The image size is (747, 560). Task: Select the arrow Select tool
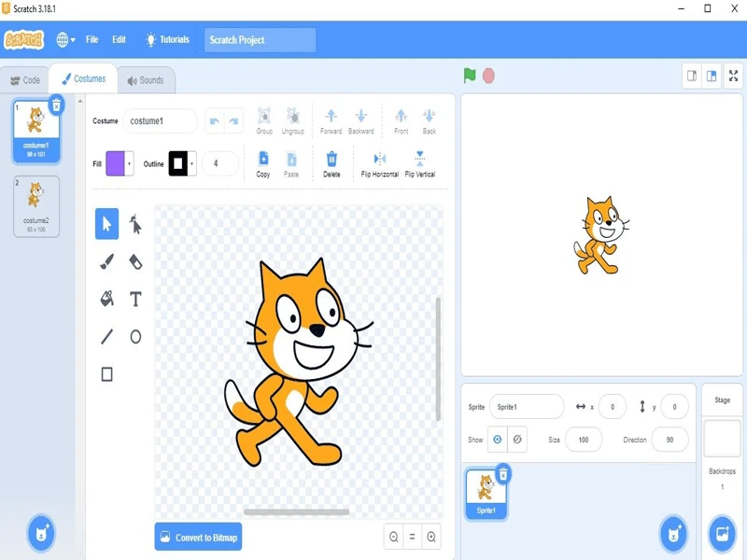pos(106,224)
